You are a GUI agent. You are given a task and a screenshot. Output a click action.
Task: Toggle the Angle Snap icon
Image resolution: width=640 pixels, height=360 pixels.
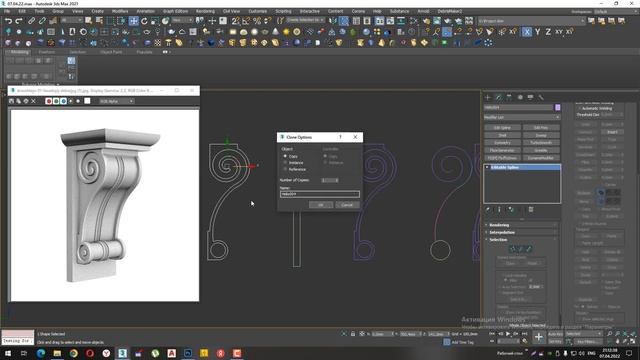[246, 20]
